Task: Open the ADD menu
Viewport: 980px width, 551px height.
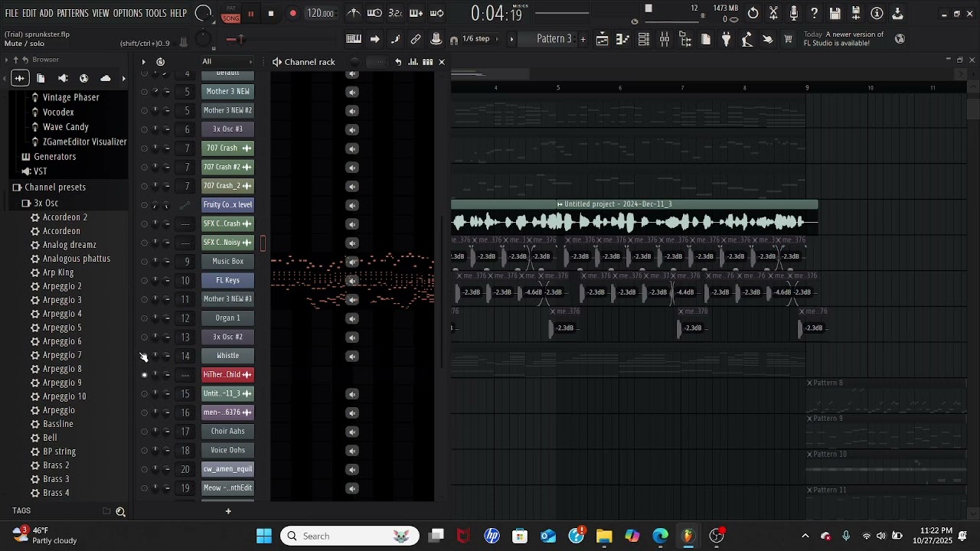Action: (47, 14)
